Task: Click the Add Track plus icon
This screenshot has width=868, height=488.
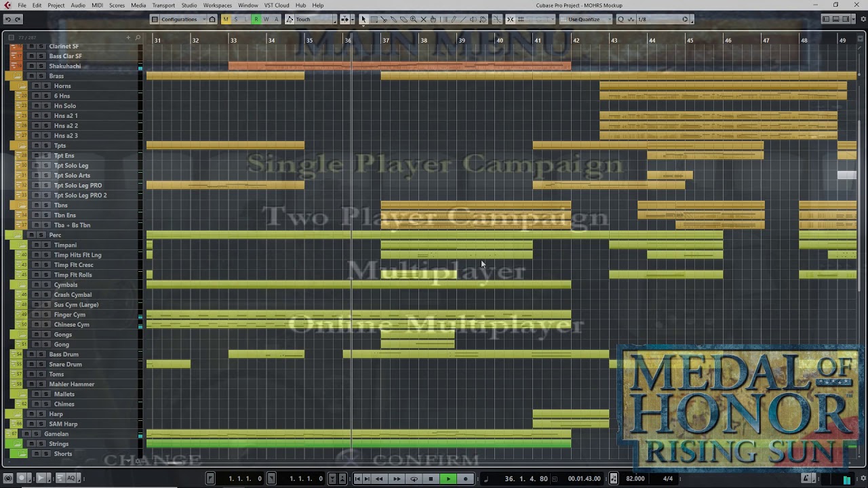Action: 128,37
